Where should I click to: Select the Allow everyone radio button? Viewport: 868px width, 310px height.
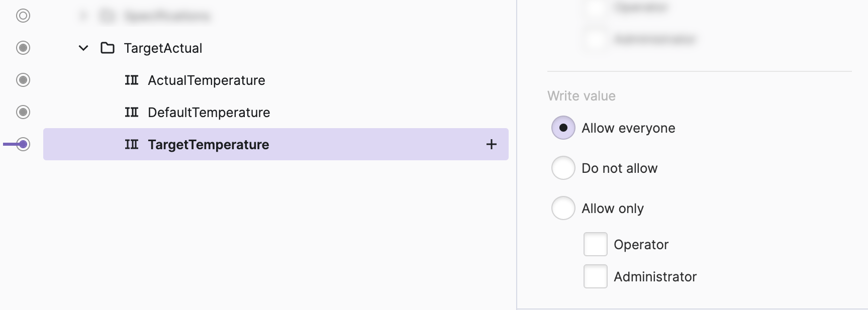(x=563, y=128)
